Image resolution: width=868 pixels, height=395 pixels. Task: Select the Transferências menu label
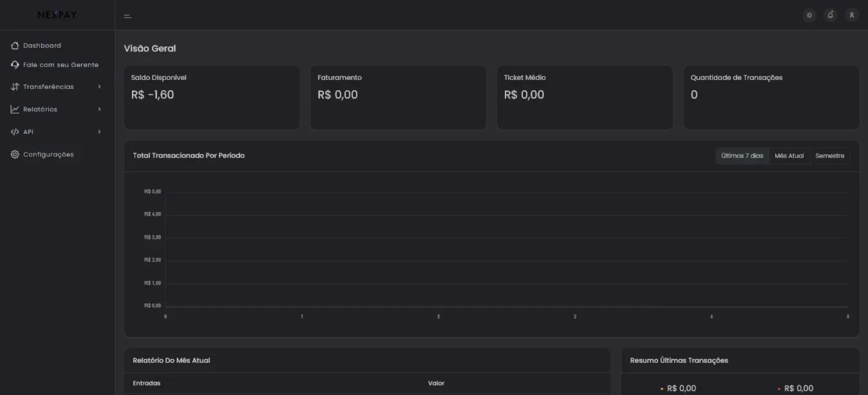click(48, 87)
